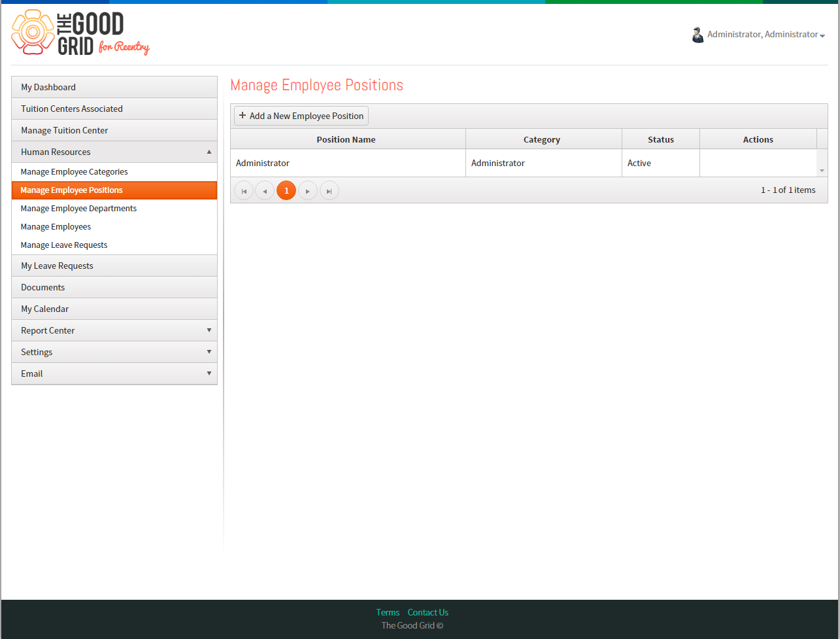This screenshot has width=840, height=639.
Task: Select Manage Employee Positions menu item
Action: click(x=114, y=190)
